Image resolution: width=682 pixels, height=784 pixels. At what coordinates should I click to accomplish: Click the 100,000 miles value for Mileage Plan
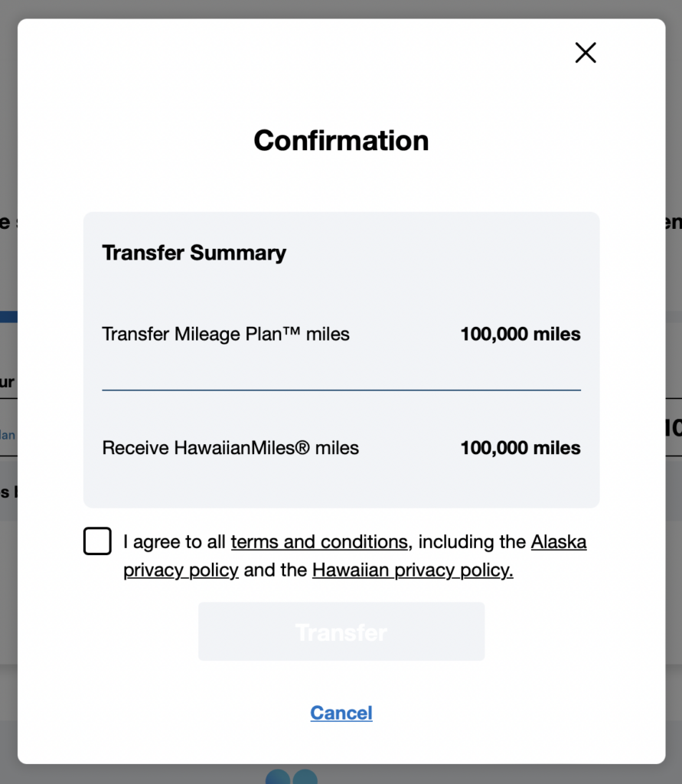[x=520, y=334]
